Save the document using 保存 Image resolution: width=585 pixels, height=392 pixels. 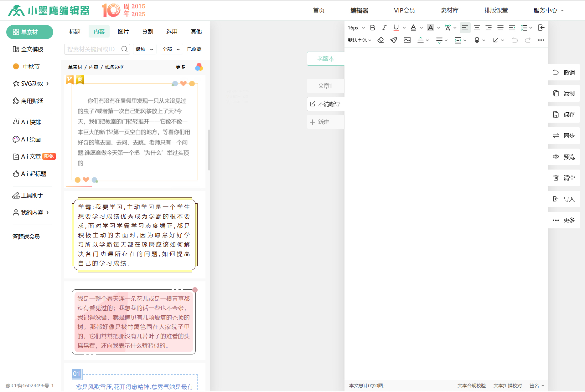(x=564, y=115)
